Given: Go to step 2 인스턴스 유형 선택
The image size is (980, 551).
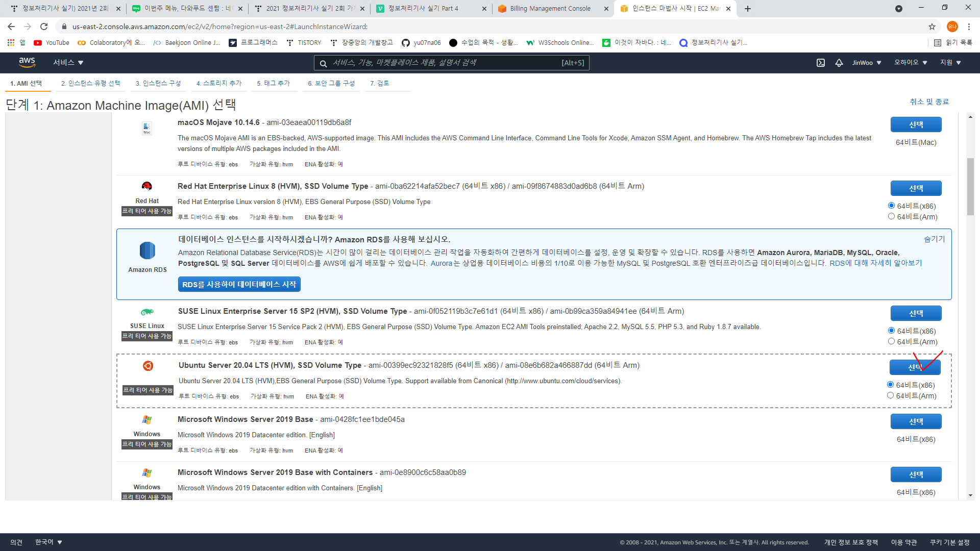Looking at the screenshot, I should coord(91,83).
